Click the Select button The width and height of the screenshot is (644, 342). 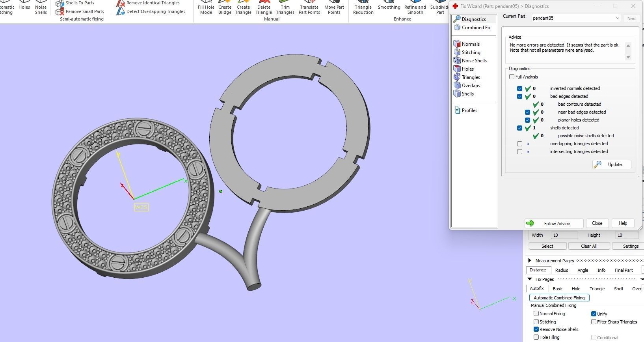tap(547, 246)
